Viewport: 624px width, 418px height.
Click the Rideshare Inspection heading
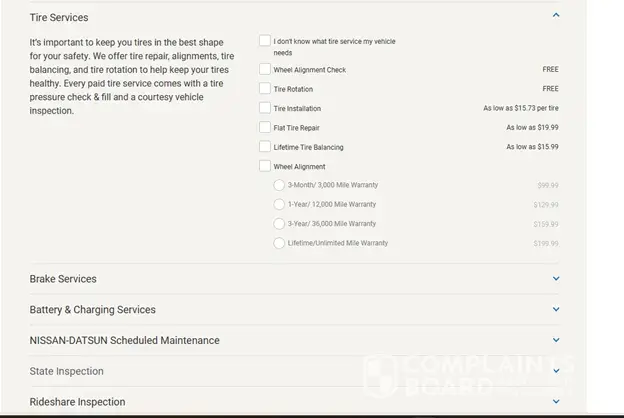pyautogui.click(x=77, y=402)
